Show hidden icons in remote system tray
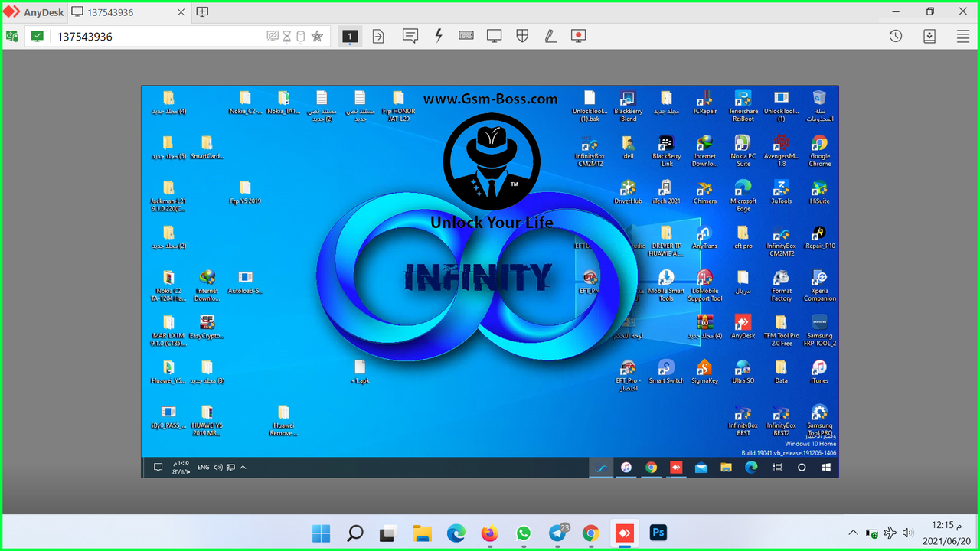 coord(243,468)
